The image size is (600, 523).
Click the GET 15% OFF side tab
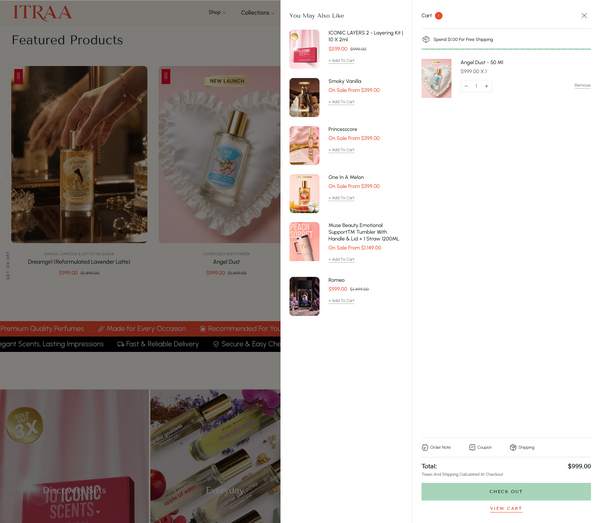(x=8, y=266)
